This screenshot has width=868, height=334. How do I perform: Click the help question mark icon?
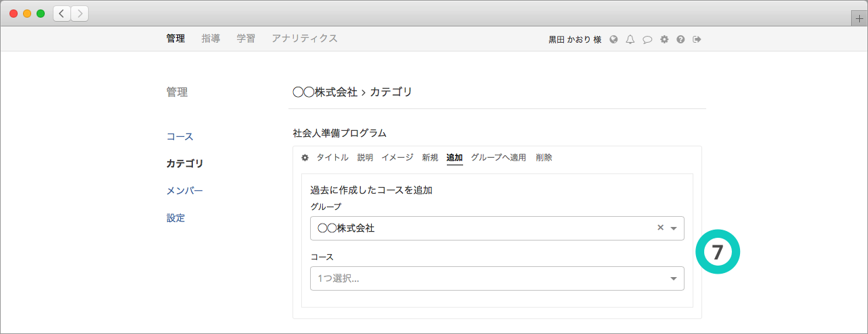tap(680, 39)
